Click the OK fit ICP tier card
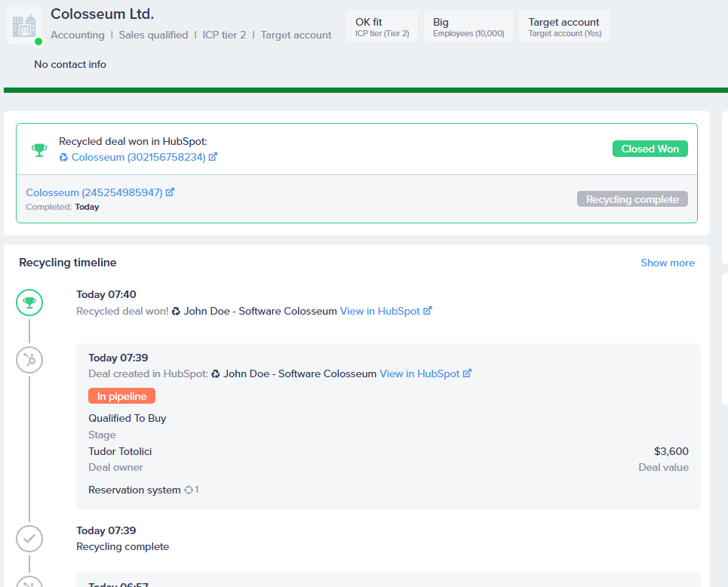 382,26
